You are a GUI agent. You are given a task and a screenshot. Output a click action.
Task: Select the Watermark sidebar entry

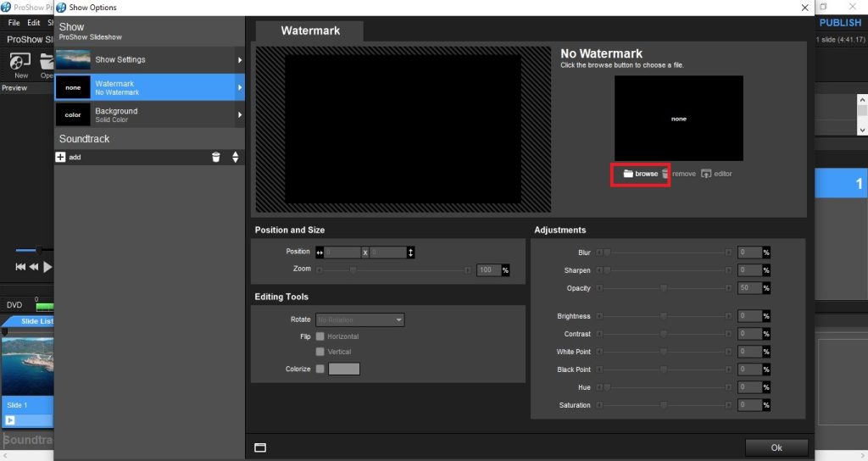coord(149,87)
